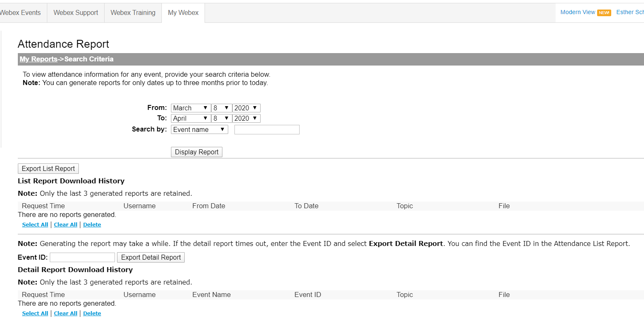Click Event Name column header
The image size is (644, 331).
point(212,294)
